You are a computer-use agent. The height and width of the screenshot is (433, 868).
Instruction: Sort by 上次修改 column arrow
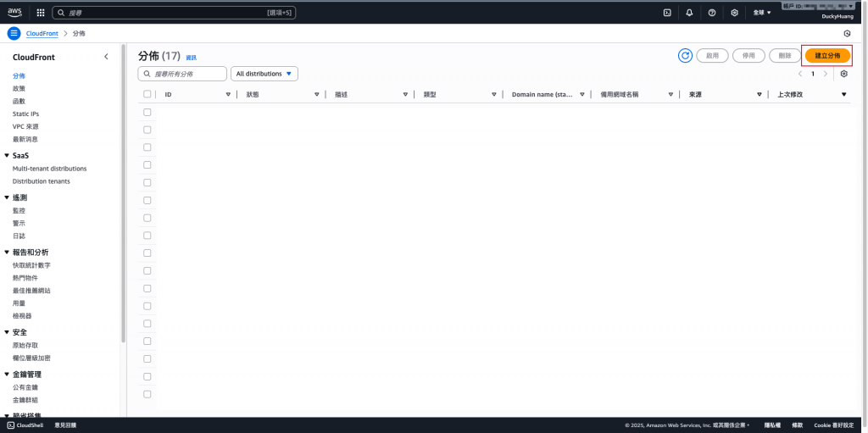pos(843,95)
